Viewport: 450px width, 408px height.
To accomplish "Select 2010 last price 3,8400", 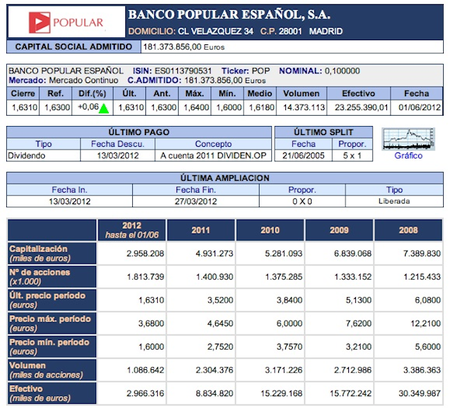I will point(289,300).
